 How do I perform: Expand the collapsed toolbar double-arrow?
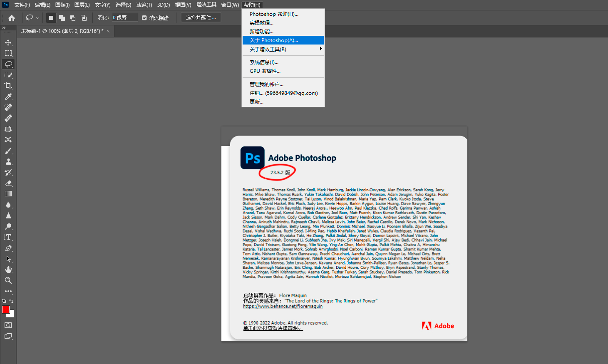4,28
